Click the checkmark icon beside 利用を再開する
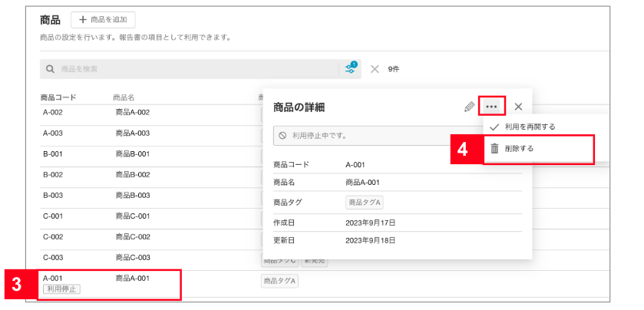The width and height of the screenshot is (644, 310). (494, 127)
